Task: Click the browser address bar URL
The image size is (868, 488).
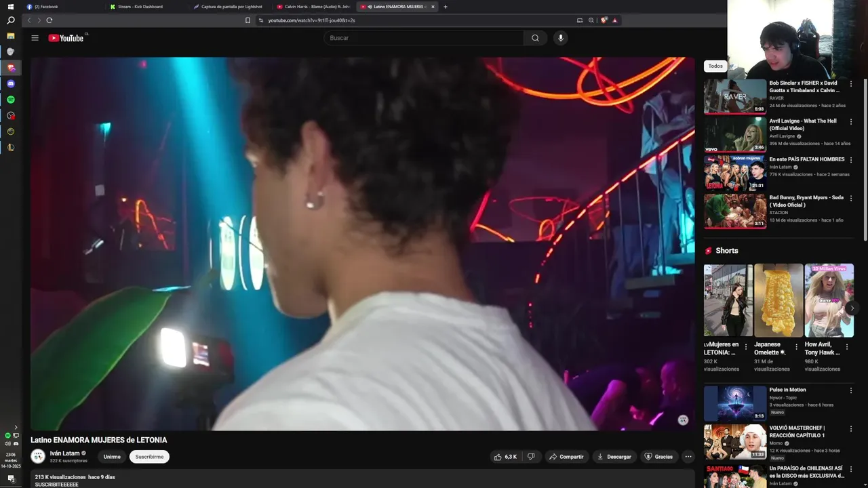Action: tap(311, 20)
